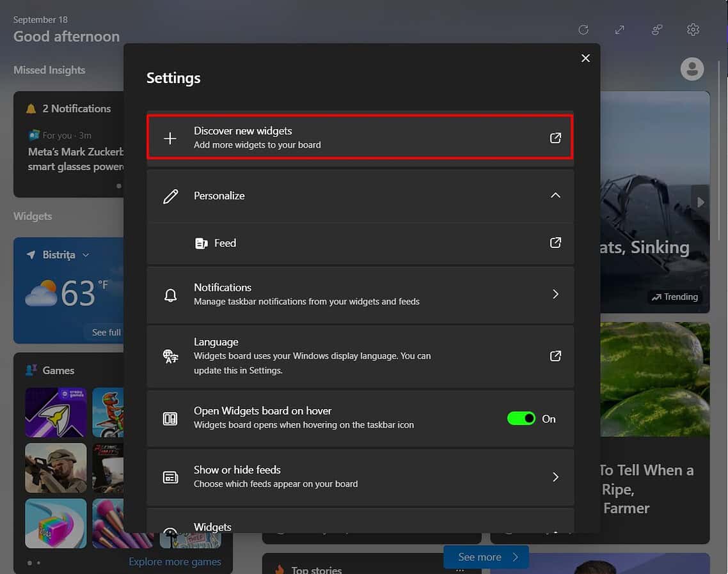This screenshot has width=728, height=574.
Task: Click the bell icon for Notifications
Action: (170, 295)
